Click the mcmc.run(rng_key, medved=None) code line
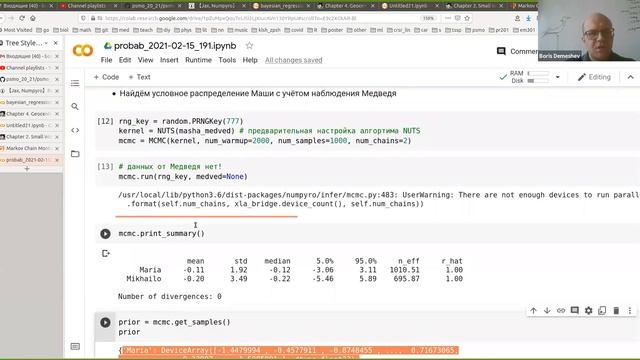 point(183,176)
